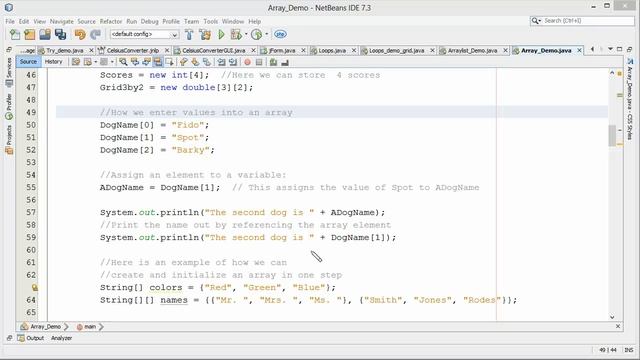The image size is (640, 360).
Task: Open the Services side panel
Action: (9, 72)
